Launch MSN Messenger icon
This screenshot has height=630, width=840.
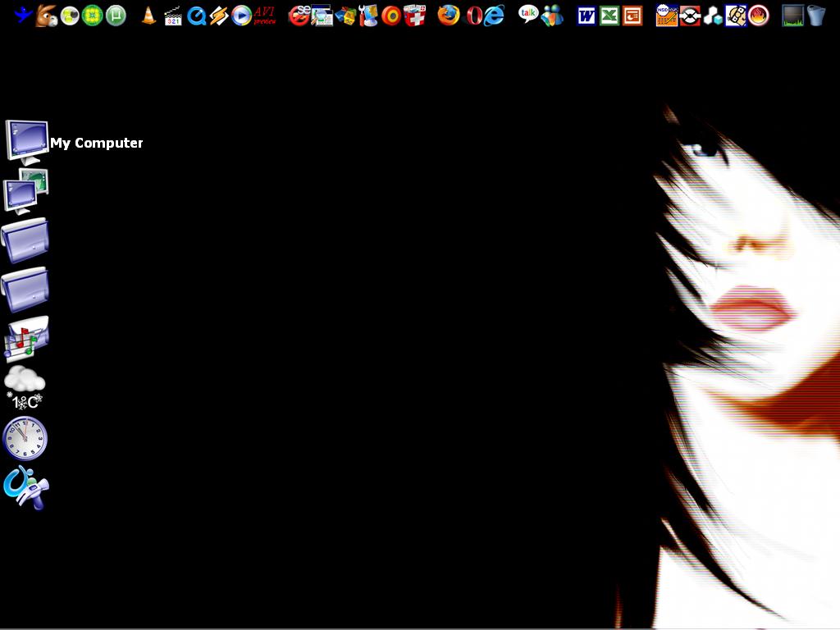coord(552,16)
